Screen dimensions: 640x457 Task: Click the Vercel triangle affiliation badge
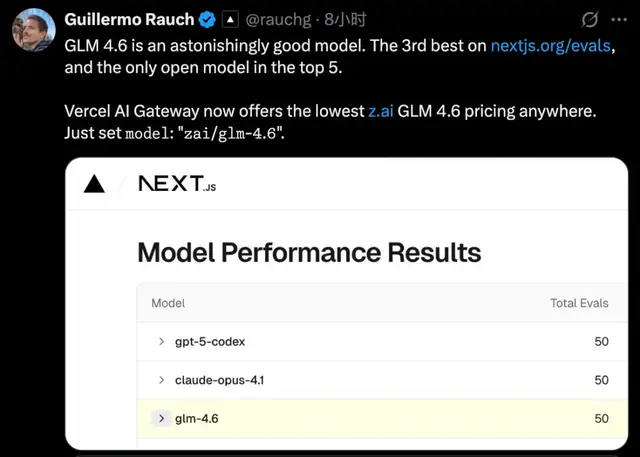(229, 19)
